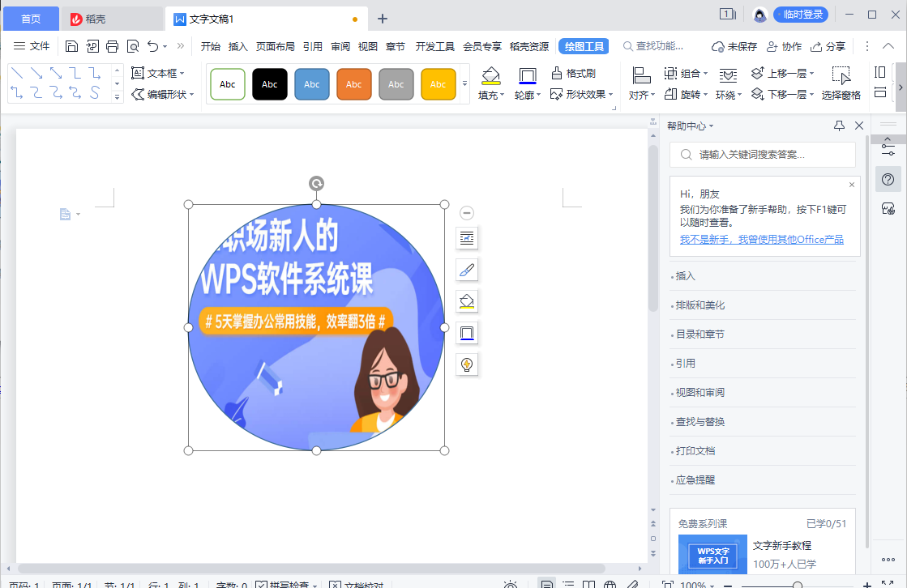Open Selection Pane (选择窗格)
Viewport: 907px width, 588px height.
click(841, 84)
